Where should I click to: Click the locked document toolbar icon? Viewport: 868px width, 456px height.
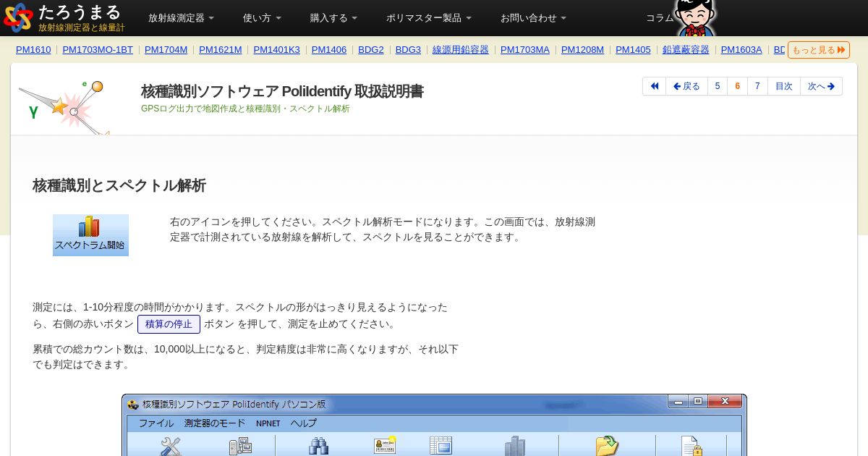click(x=691, y=446)
